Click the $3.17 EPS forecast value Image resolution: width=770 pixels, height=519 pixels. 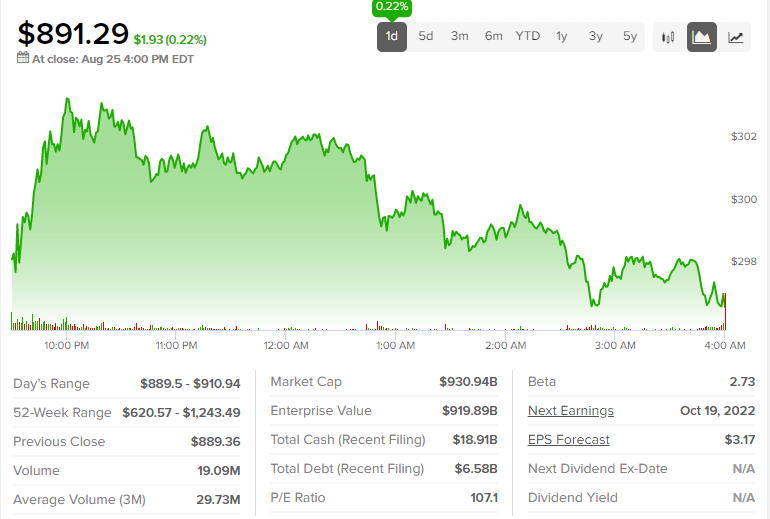pos(740,439)
